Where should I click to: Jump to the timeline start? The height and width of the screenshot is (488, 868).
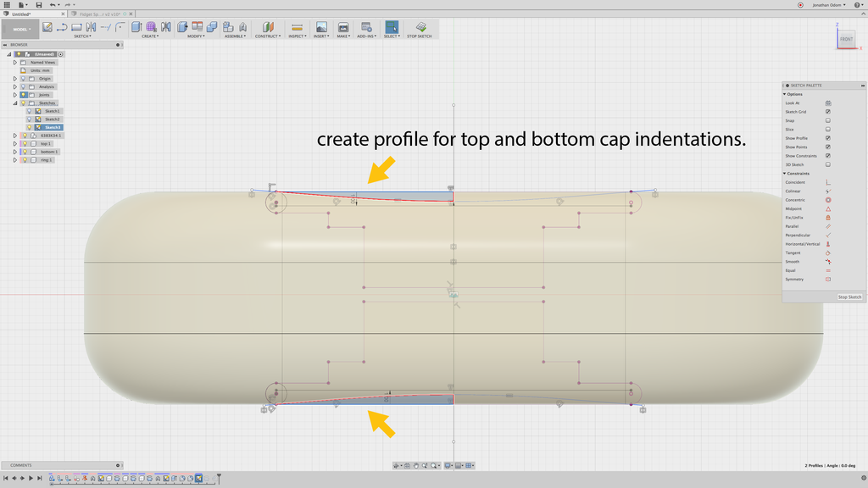click(x=6, y=478)
